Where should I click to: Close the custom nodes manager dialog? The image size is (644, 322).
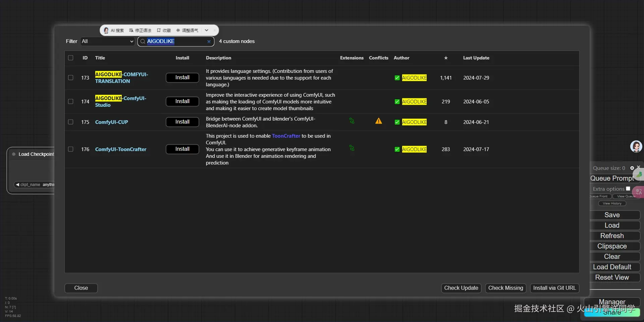tap(81, 288)
